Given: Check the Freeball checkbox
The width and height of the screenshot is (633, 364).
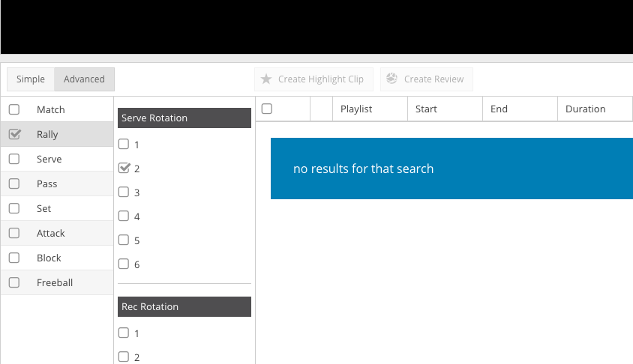Looking at the screenshot, I should click(x=14, y=282).
